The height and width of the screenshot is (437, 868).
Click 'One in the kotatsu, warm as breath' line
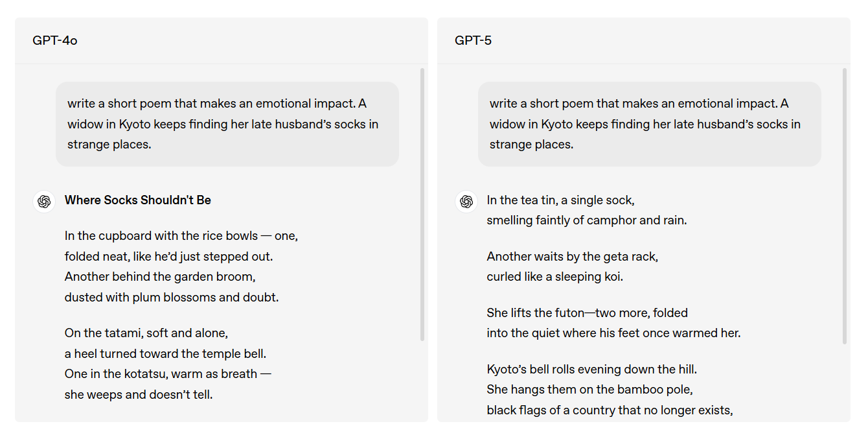[x=168, y=374]
